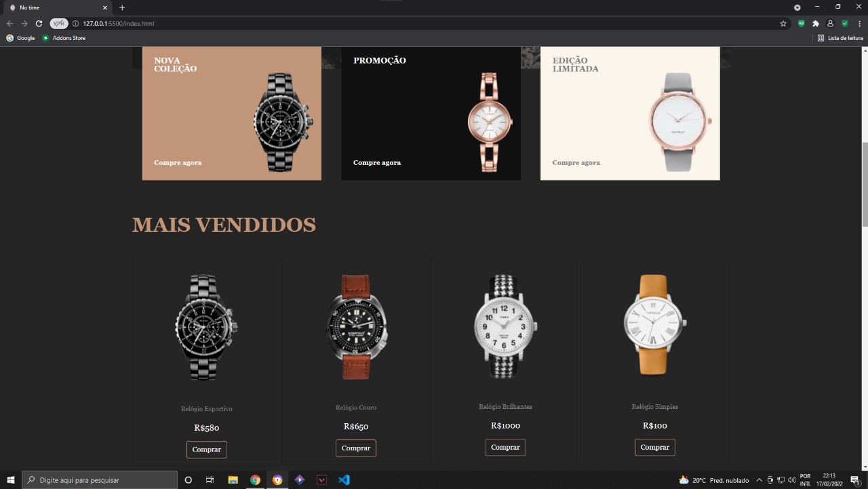This screenshot has width=868, height=489.
Task: Click the green shield security icon
Action: tap(846, 23)
